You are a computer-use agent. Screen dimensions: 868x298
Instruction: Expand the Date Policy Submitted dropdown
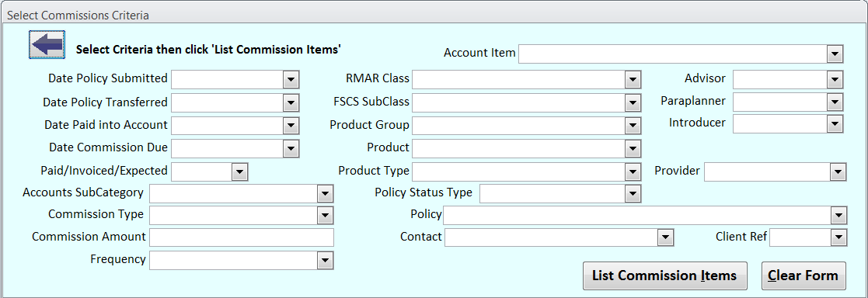click(291, 80)
